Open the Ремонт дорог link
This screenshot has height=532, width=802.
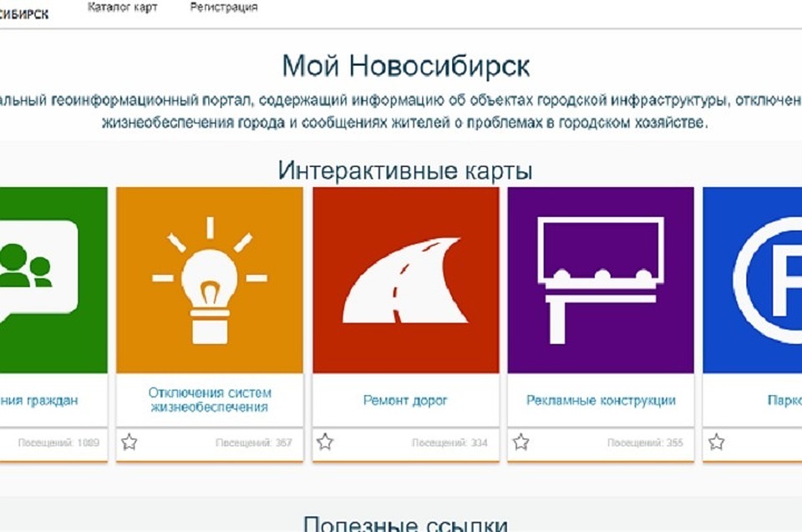(x=406, y=400)
